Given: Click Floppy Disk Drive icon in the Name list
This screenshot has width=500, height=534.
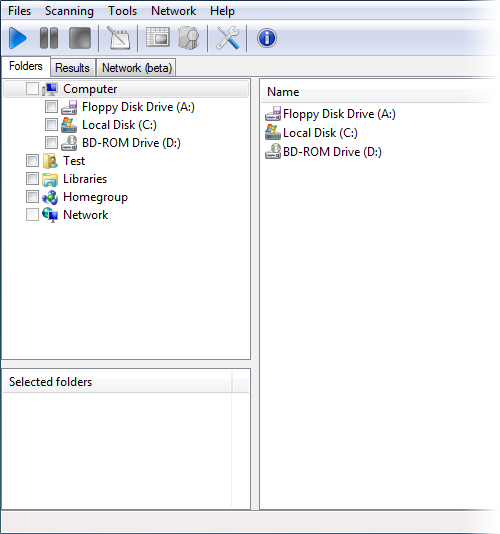Looking at the screenshot, I should tap(273, 114).
